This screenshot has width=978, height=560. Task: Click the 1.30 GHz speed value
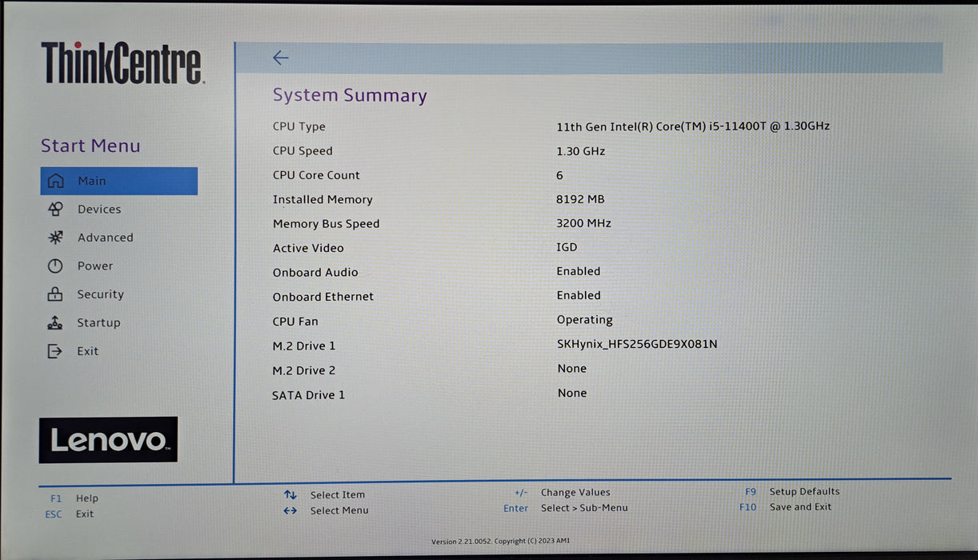pos(581,151)
